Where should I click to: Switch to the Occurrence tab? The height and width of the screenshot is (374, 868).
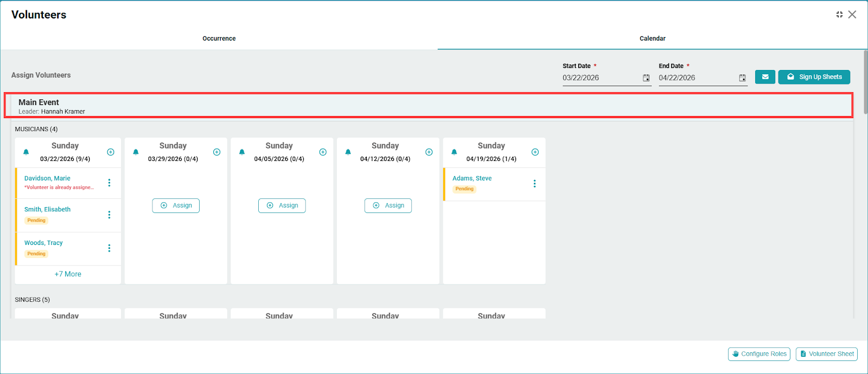click(219, 38)
